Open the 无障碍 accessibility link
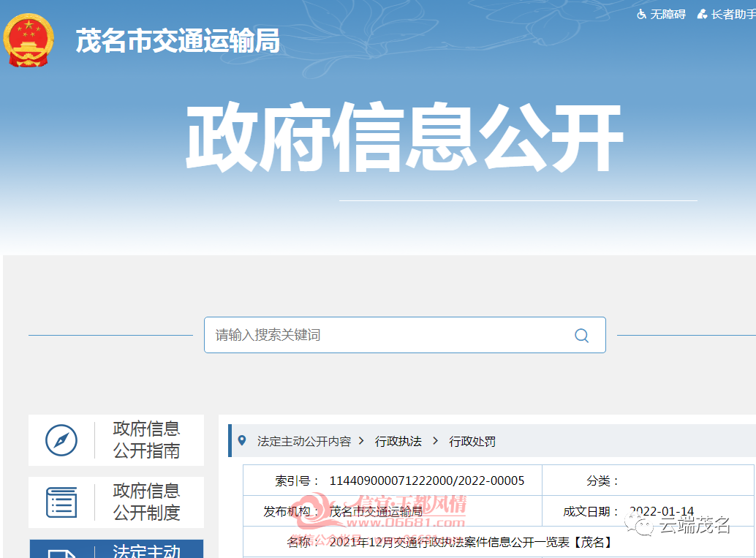The width and height of the screenshot is (756, 558). coord(662,15)
